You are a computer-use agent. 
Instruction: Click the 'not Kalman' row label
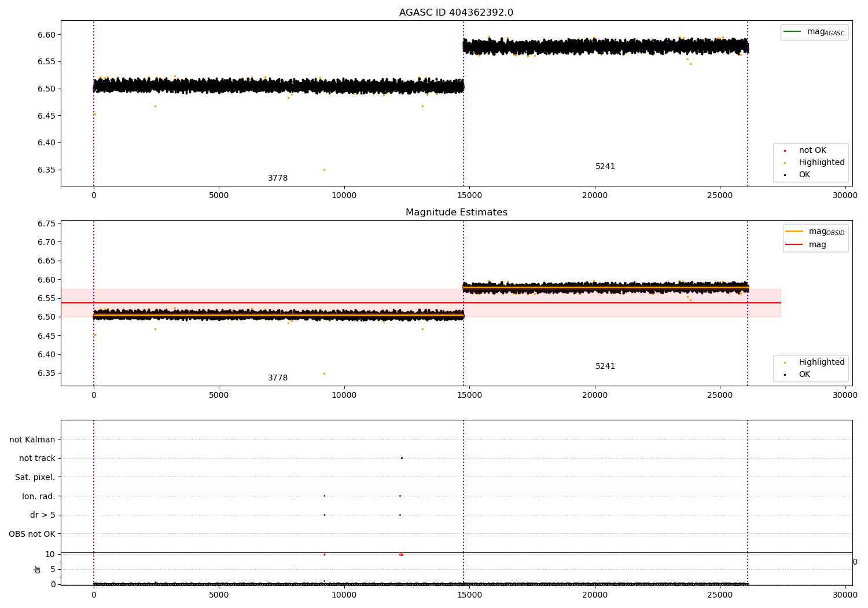pyautogui.click(x=32, y=439)
